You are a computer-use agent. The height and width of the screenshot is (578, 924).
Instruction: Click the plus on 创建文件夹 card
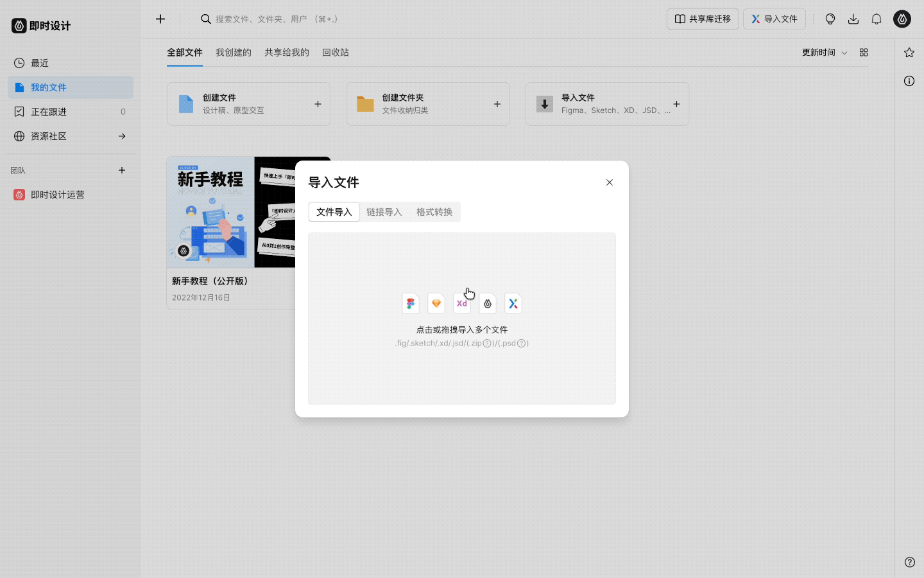coord(497,104)
